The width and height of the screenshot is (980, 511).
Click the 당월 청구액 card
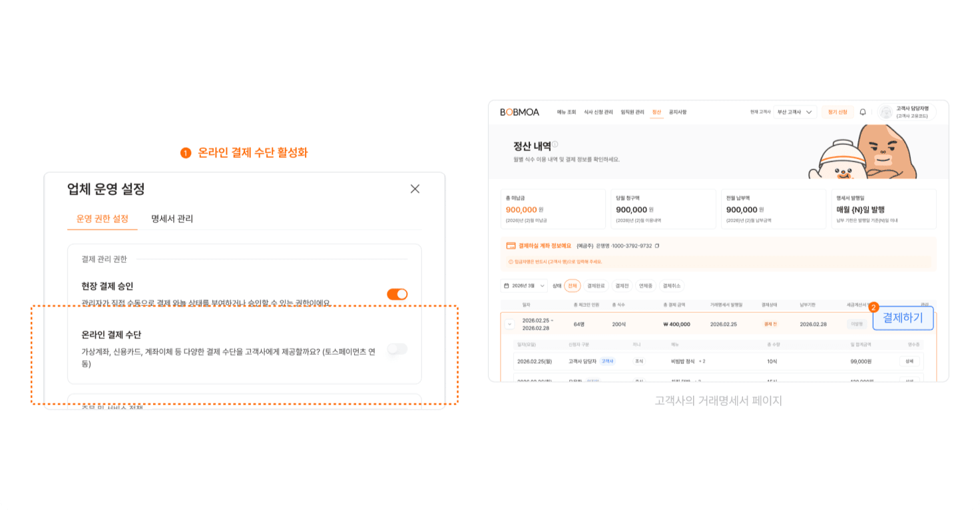[x=663, y=209]
